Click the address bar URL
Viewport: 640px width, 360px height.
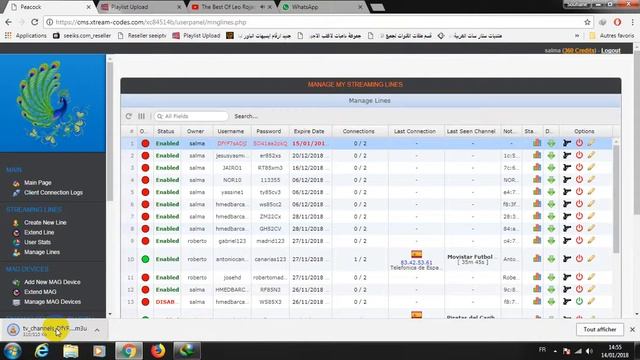click(151, 22)
